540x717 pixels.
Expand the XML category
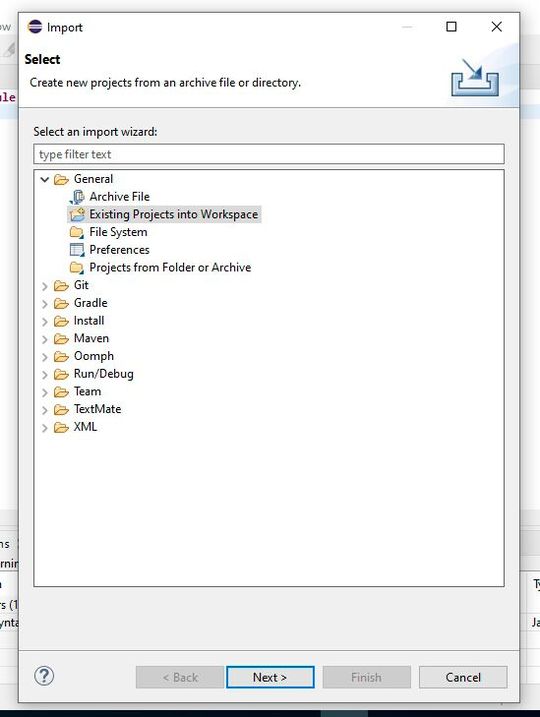44,428
